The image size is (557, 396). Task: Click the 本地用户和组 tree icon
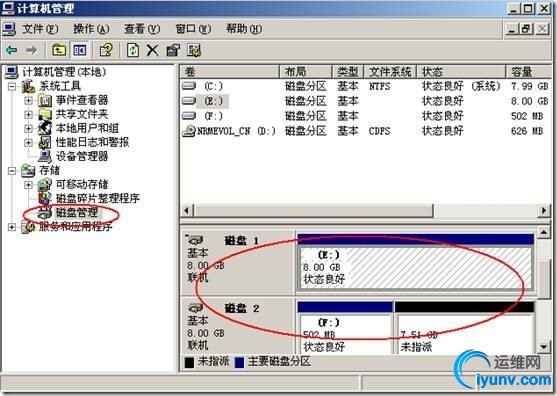pos(45,128)
